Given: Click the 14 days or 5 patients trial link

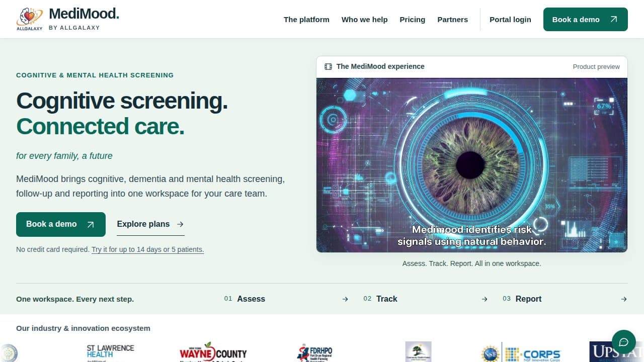Looking at the screenshot, I should coord(148,249).
